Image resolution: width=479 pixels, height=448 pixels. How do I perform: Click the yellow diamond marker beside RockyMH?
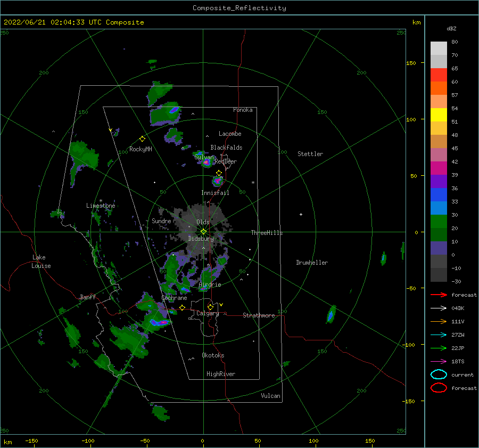(x=142, y=139)
